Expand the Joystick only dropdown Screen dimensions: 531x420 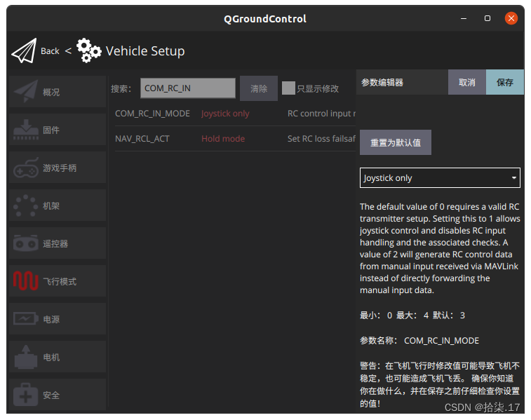[x=440, y=177]
